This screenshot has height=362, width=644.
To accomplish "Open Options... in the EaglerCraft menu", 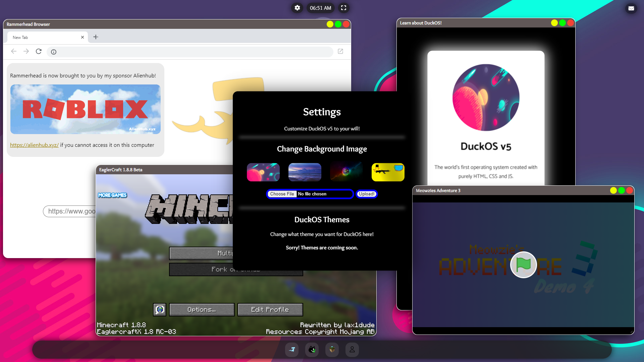I will pyautogui.click(x=202, y=310).
